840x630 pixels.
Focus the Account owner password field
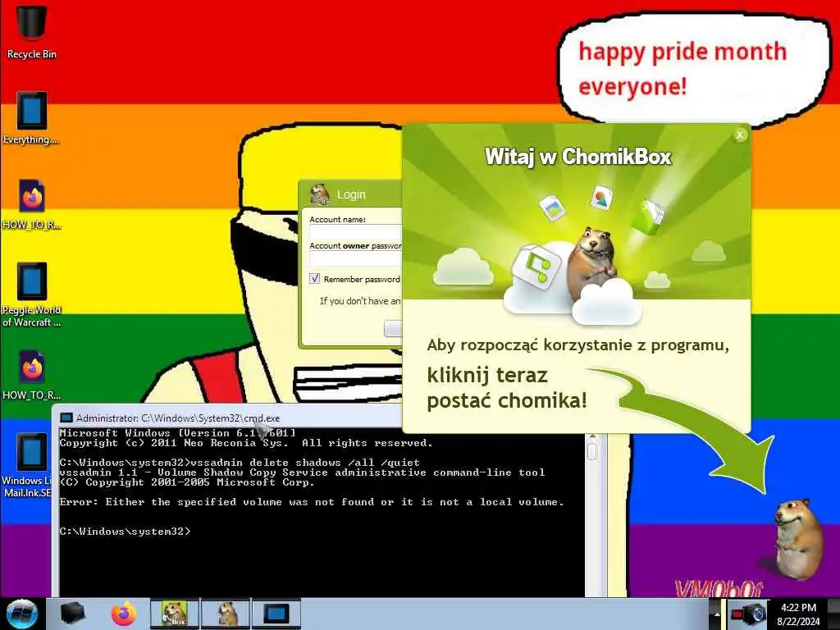pos(355,258)
